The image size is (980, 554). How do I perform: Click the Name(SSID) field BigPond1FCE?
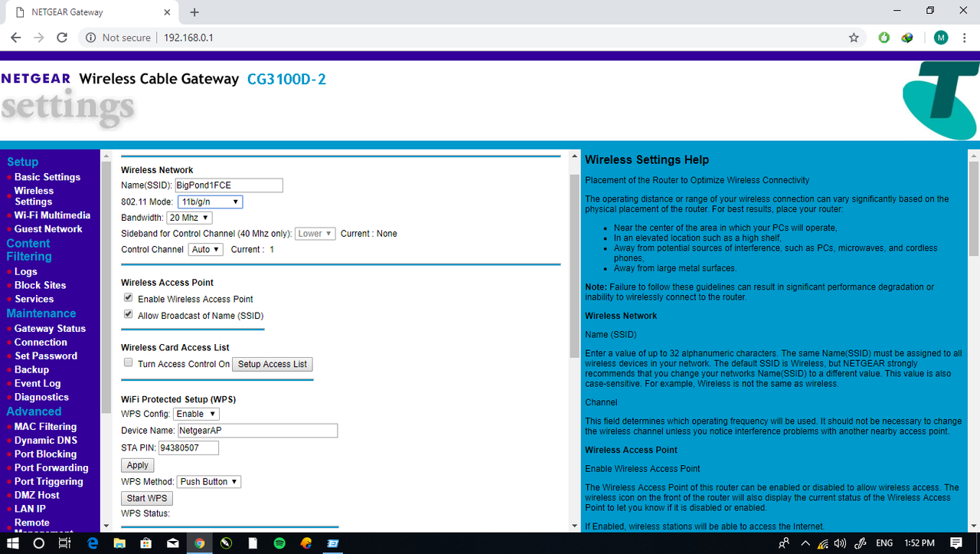click(228, 185)
